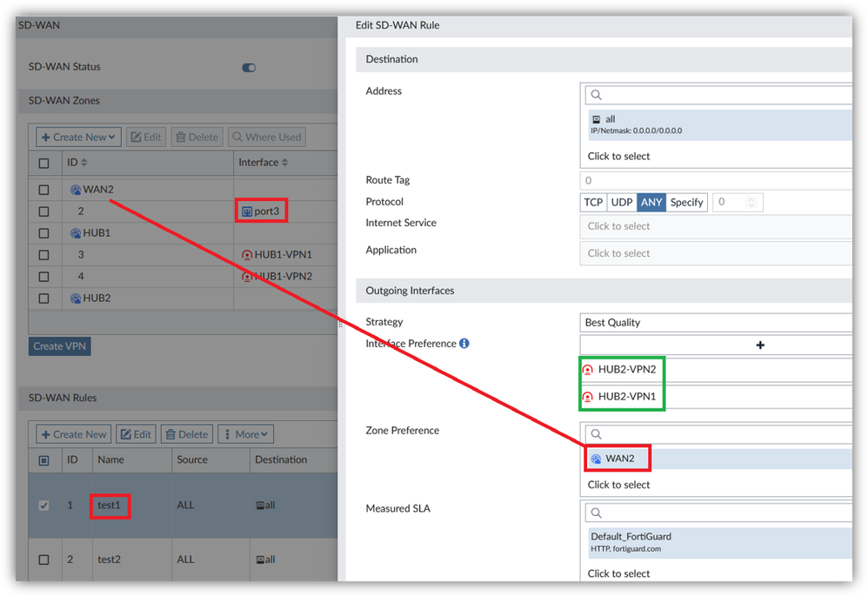Click Delete in SD-WAN Zones toolbar
The height and width of the screenshot is (597, 868).
click(197, 137)
